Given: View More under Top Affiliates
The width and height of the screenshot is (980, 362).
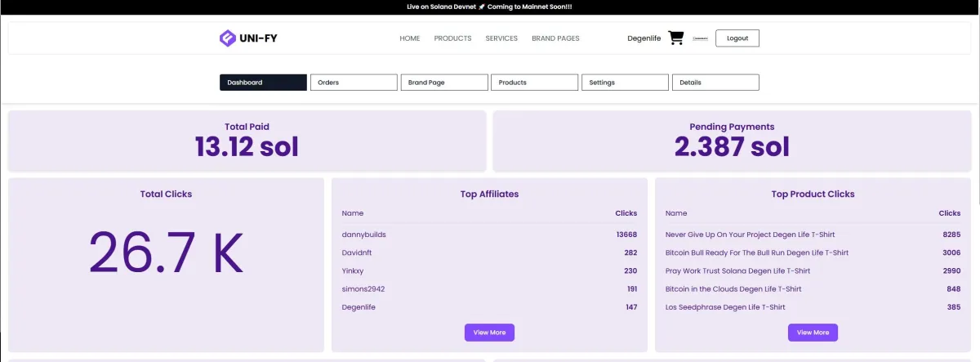Looking at the screenshot, I should pos(489,333).
